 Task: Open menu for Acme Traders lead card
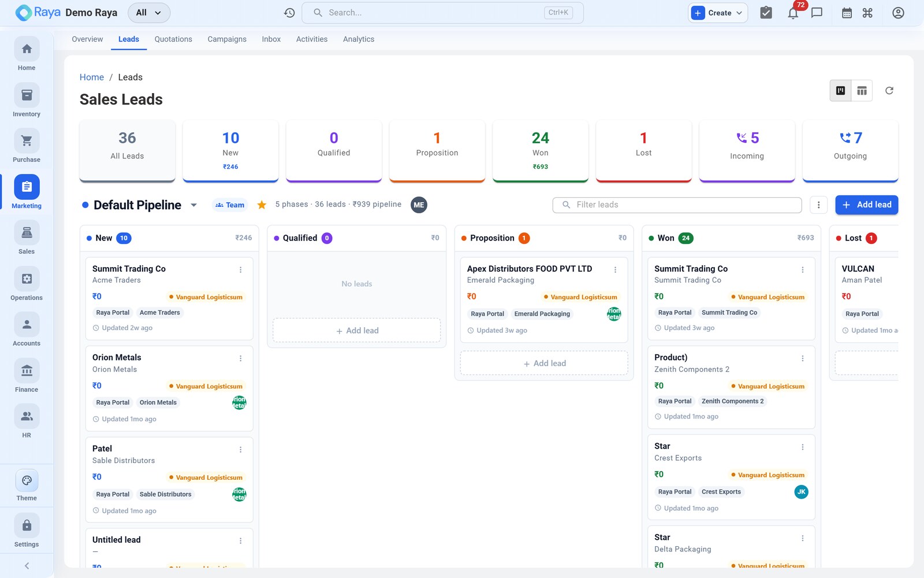tap(241, 270)
